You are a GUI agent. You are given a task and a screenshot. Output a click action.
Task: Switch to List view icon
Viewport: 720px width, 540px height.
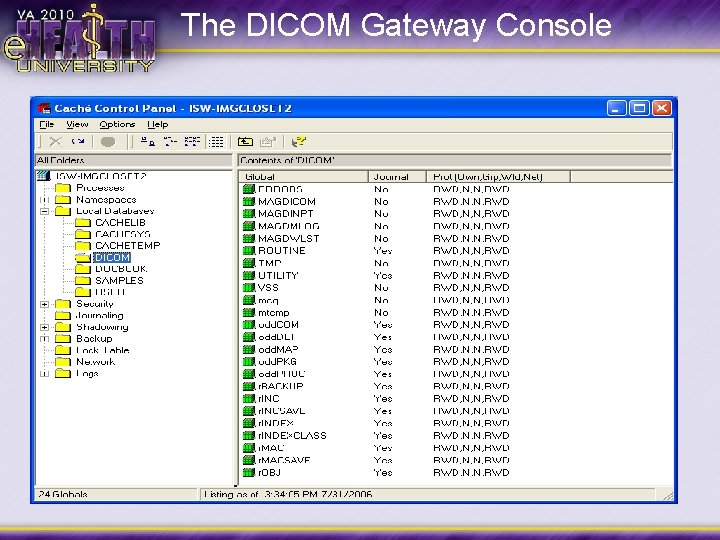coord(192,142)
